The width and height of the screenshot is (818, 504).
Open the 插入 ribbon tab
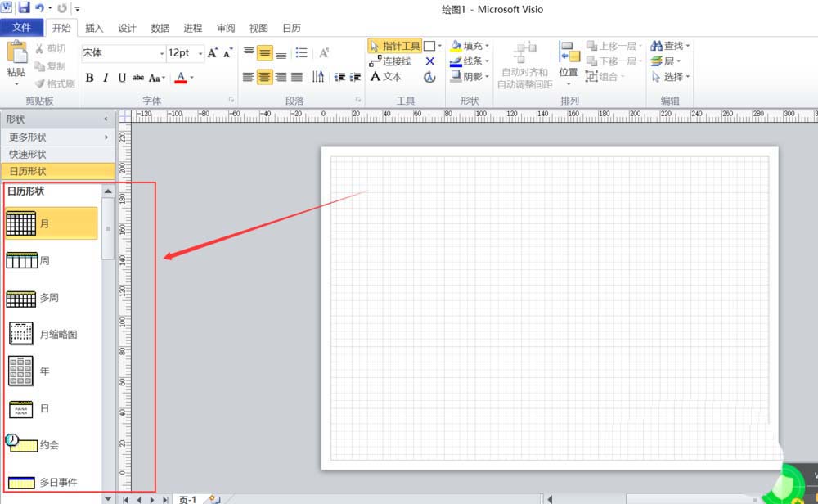click(94, 27)
